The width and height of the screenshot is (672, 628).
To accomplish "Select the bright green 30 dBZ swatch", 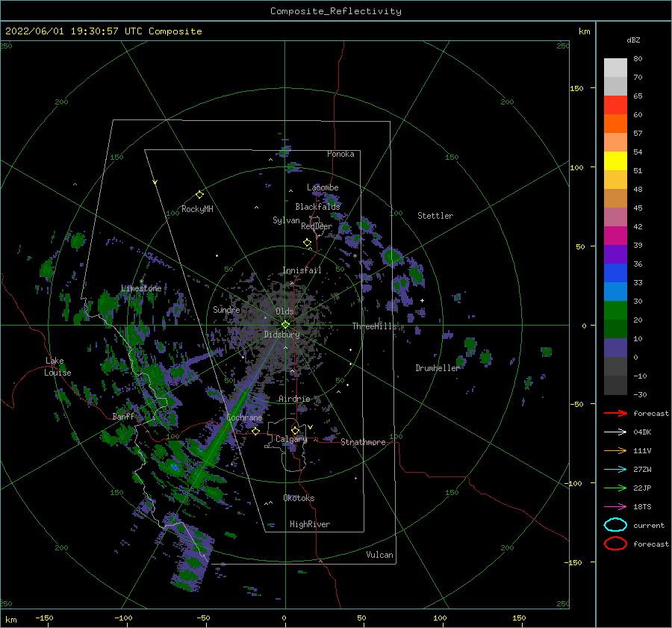I will [x=615, y=311].
